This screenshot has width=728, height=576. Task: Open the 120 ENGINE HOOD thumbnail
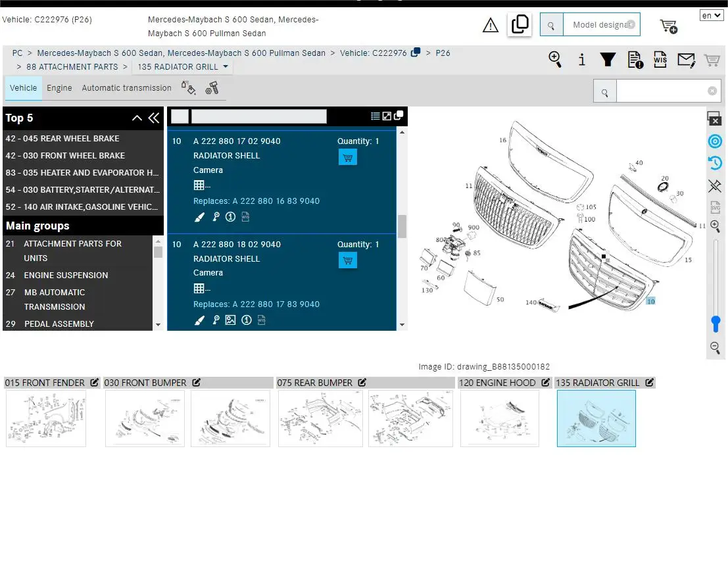pos(500,418)
